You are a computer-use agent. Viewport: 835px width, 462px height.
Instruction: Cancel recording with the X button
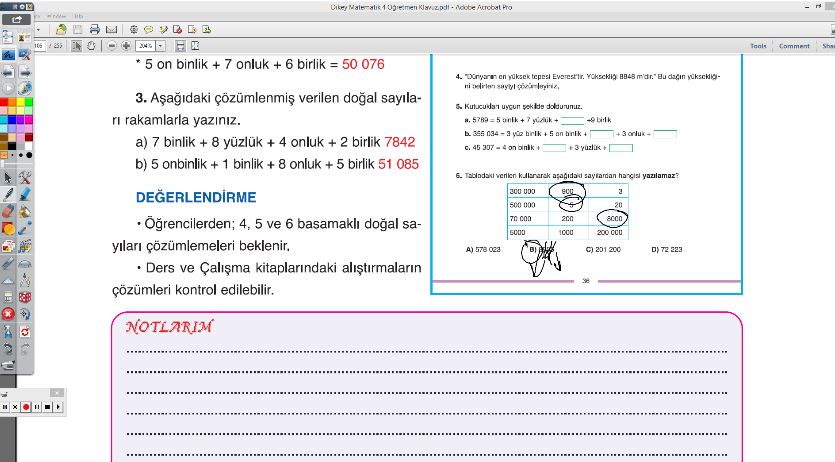(x=15, y=407)
